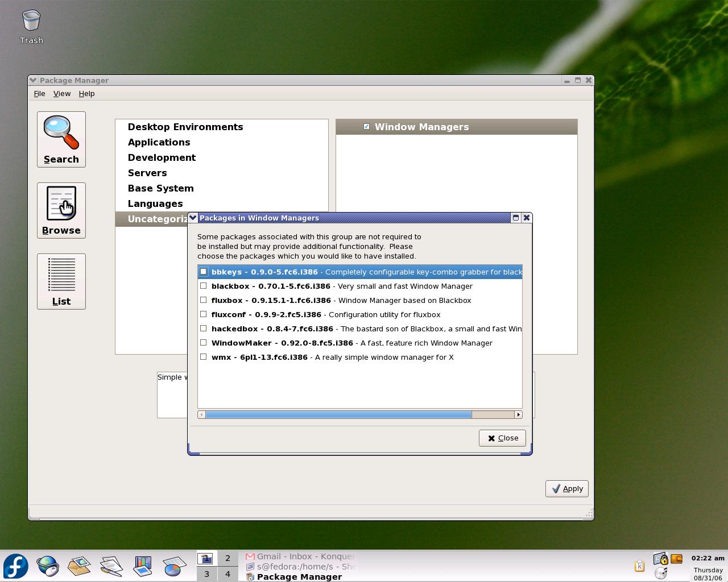Switch to the Browse view button

point(61,211)
